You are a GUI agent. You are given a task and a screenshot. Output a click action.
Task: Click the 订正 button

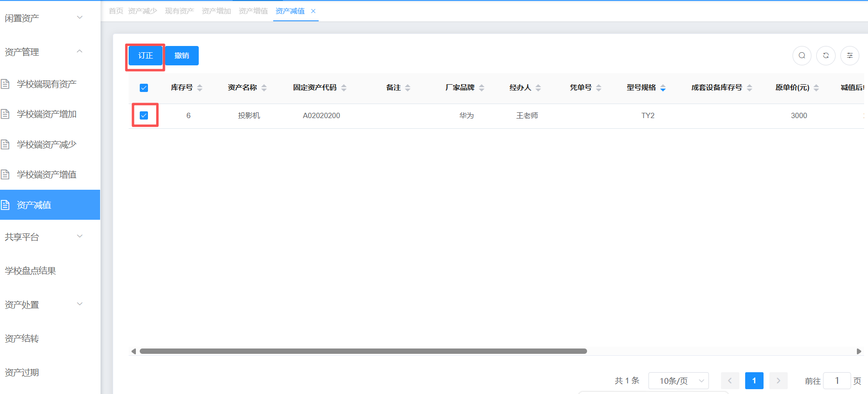click(146, 56)
